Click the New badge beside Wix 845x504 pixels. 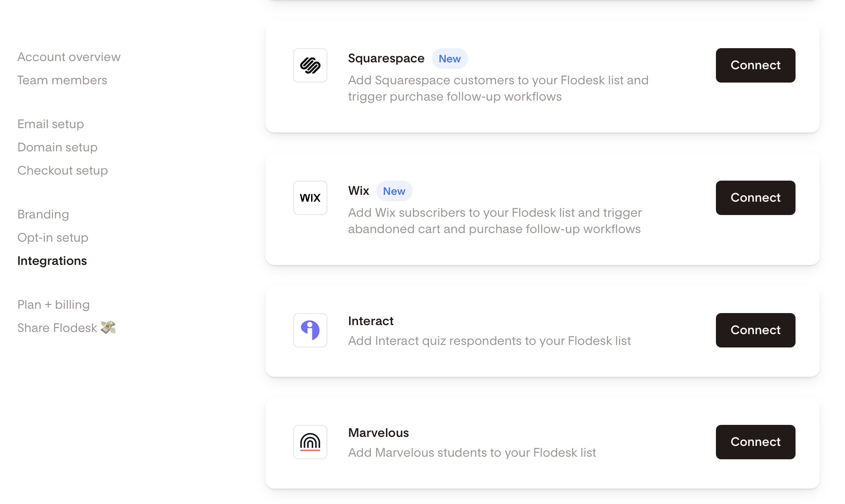(x=394, y=191)
